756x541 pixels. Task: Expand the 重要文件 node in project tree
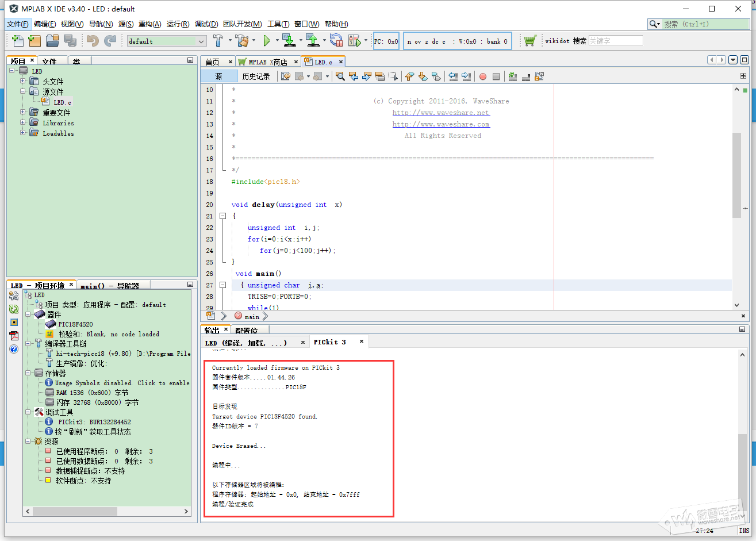click(x=23, y=112)
